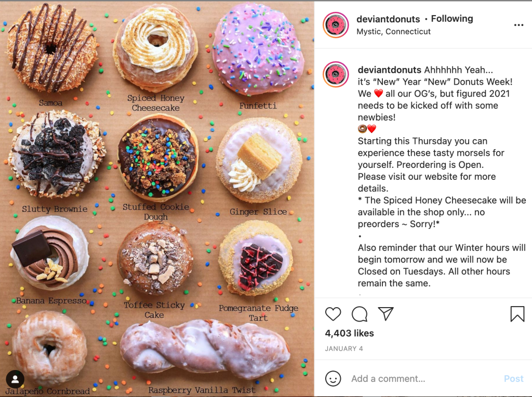View the 4,403 likes list
Viewport: 532px width, 397px height.
[350, 333]
